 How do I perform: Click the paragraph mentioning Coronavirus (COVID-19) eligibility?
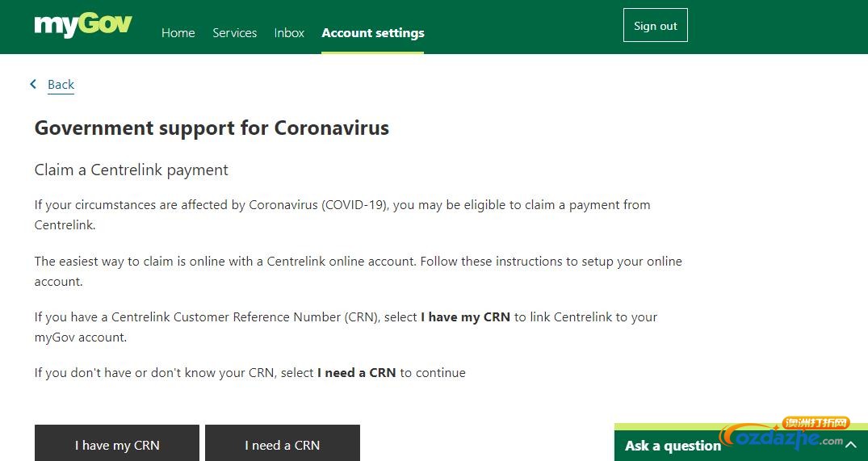coord(342,215)
